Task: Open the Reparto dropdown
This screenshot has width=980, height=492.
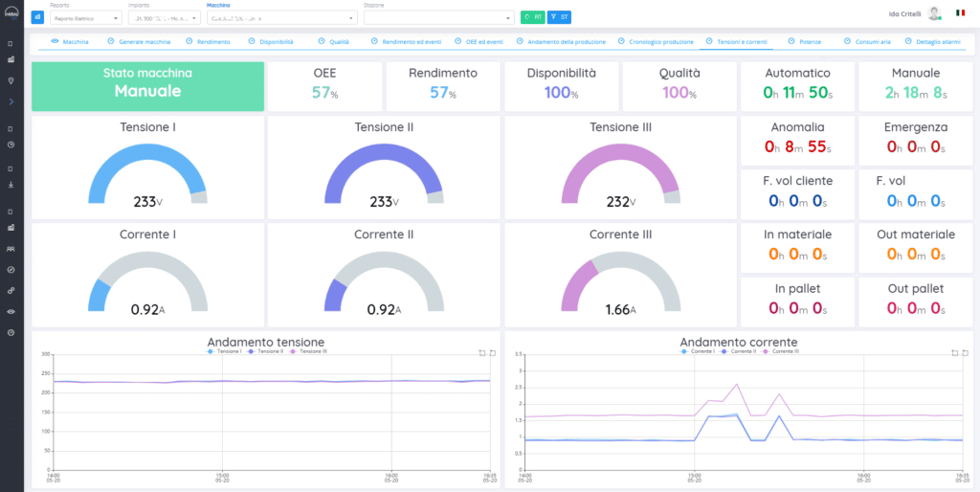Action: point(85,17)
